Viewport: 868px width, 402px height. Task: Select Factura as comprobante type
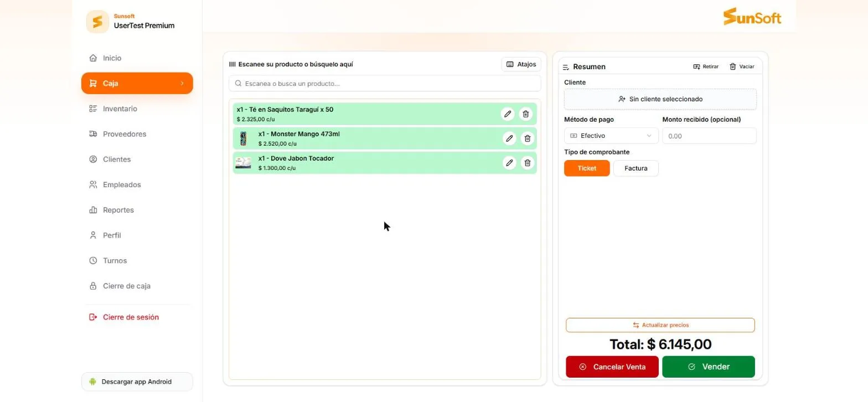tap(636, 168)
